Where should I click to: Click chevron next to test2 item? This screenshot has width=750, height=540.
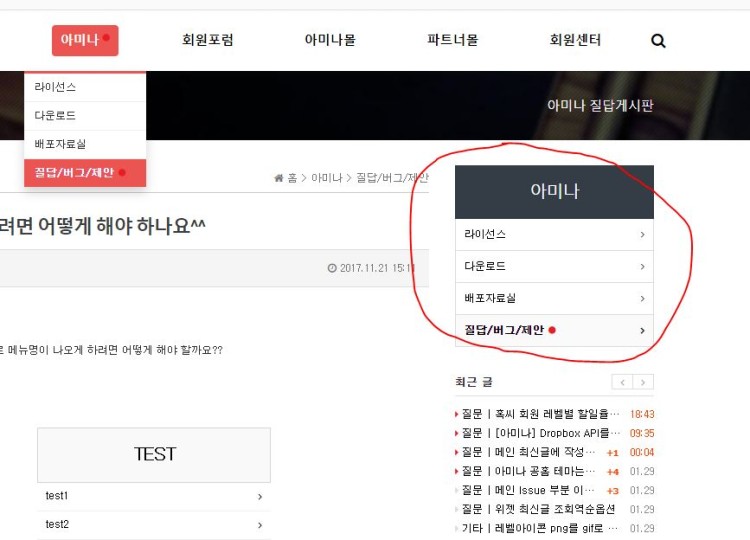(260, 525)
